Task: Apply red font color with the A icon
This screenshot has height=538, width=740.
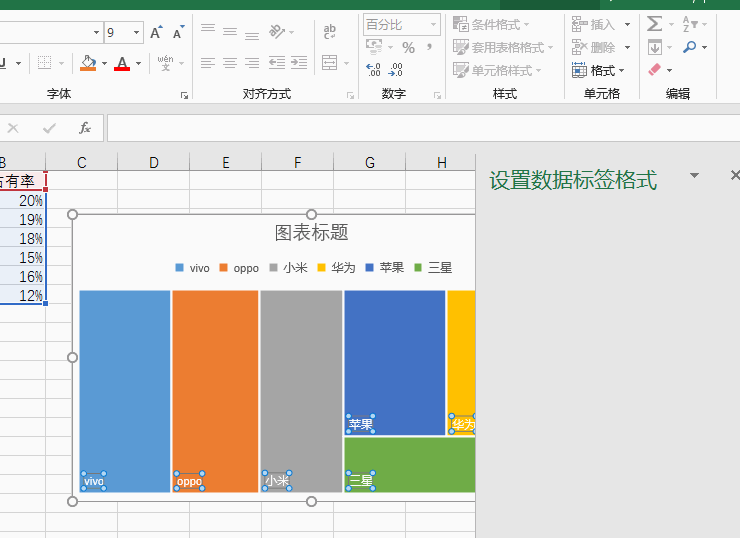Action: point(122,63)
